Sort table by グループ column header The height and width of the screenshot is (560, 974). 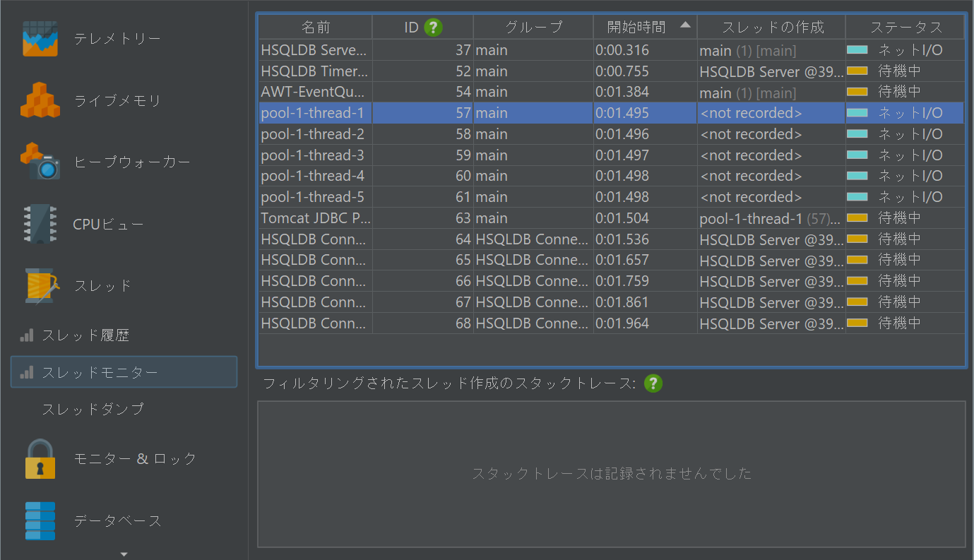[x=533, y=28]
